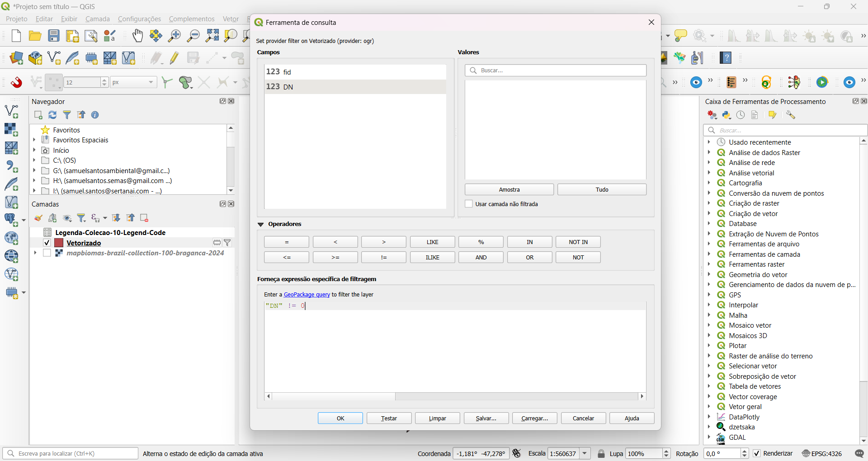Click the filter funnel icon beside Vetorizado layer

point(228,243)
